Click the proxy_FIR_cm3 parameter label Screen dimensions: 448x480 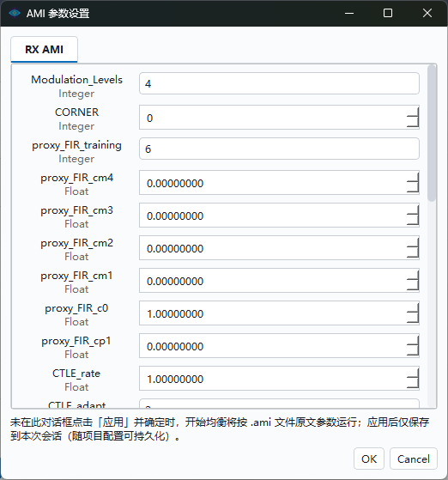tap(76, 210)
